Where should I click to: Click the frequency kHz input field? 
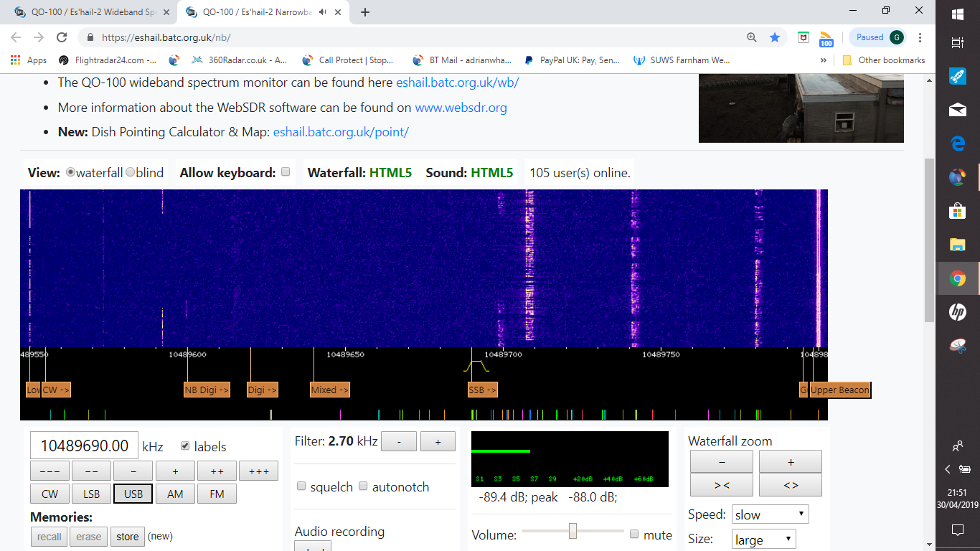point(84,446)
